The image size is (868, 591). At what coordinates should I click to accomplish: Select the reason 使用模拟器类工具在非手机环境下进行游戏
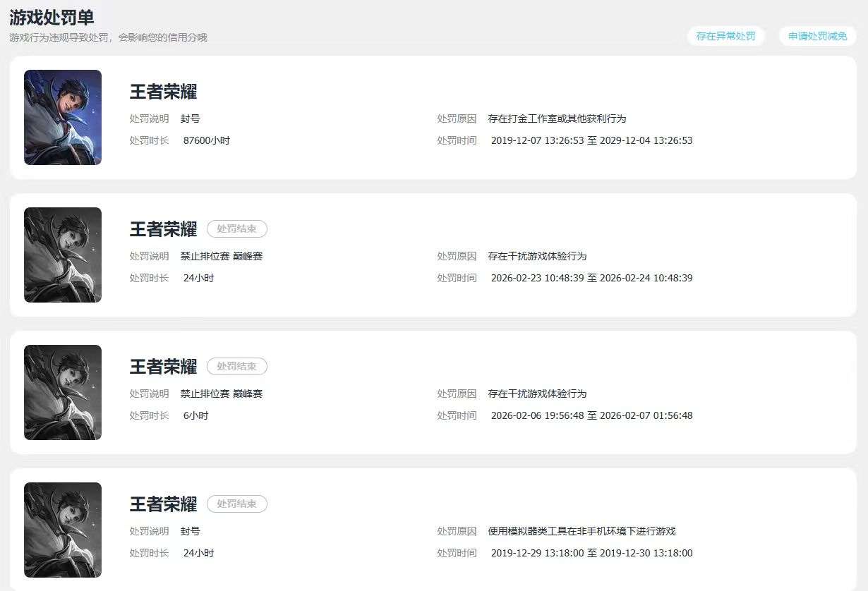click(x=581, y=531)
